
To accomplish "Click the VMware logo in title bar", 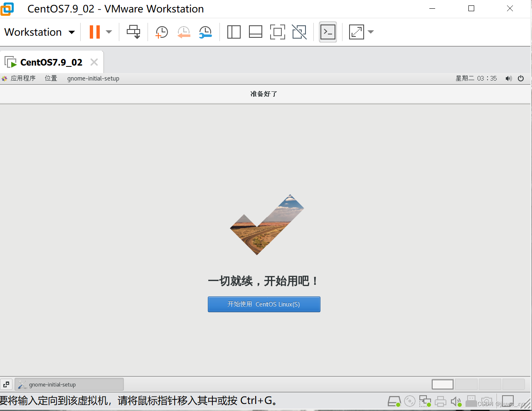I will click(7, 9).
